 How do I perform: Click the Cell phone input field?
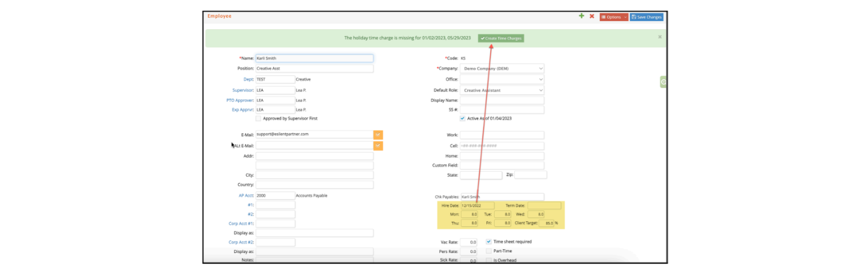(502, 146)
